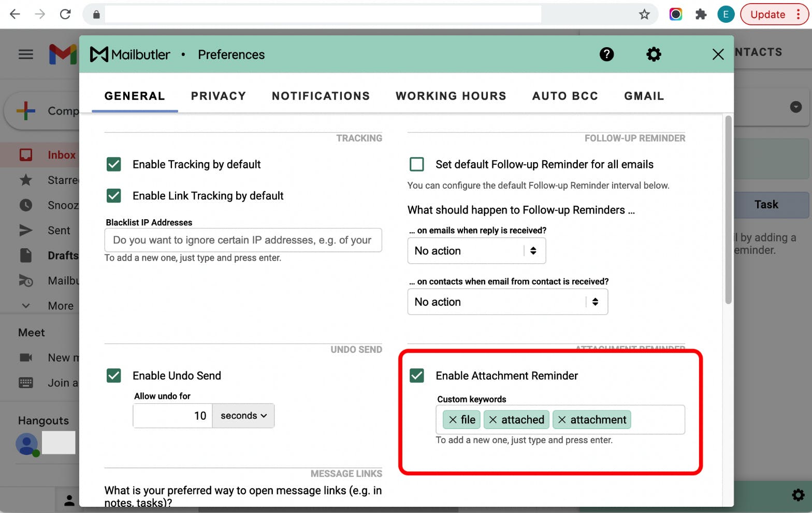Switch to the Working Hours tab
The width and height of the screenshot is (812, 513).
[x=451, y=96]
